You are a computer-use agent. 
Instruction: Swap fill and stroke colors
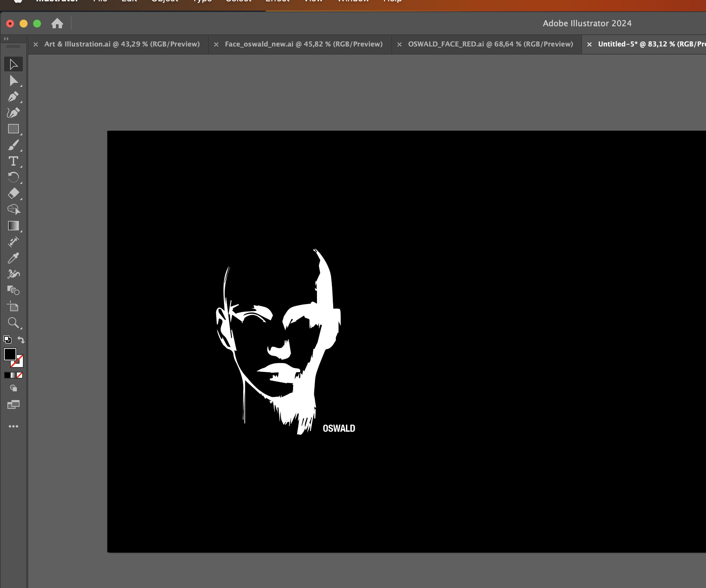point(21,339)
